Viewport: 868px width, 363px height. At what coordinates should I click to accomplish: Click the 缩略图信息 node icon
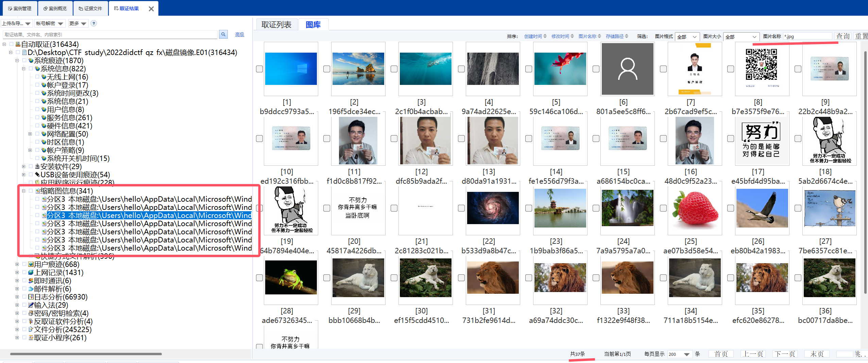[x=37, y=191]
